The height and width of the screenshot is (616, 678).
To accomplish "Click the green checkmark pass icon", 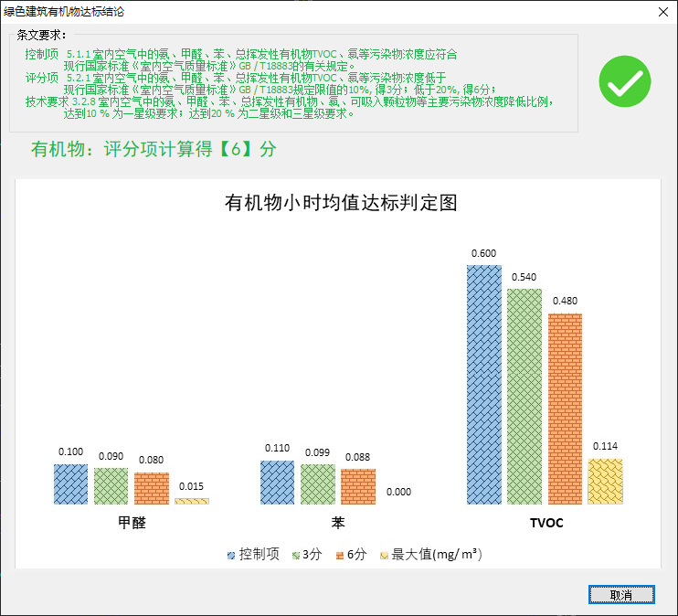I will (624, 82).
